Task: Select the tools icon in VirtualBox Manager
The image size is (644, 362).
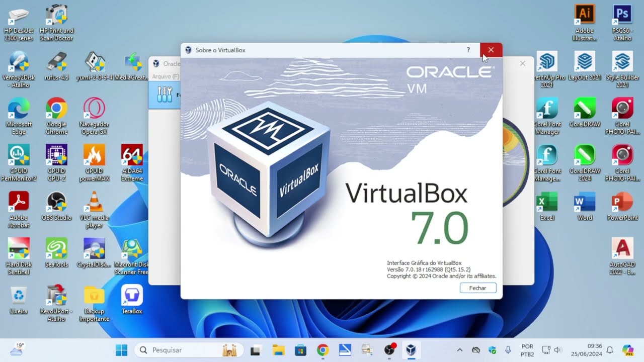Action: point(165,94)
